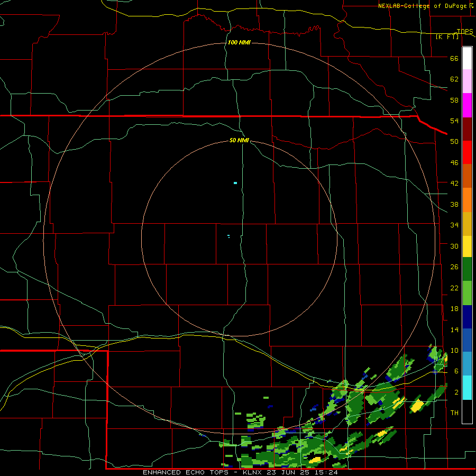Click legend value 38
Image resolution: width=476 pixels, height=476 pixels.
pos(454,204)
